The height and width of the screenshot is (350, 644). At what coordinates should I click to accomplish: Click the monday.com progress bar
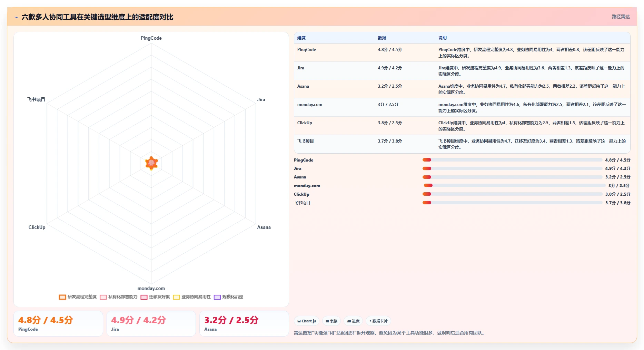(x=515, y=185)
